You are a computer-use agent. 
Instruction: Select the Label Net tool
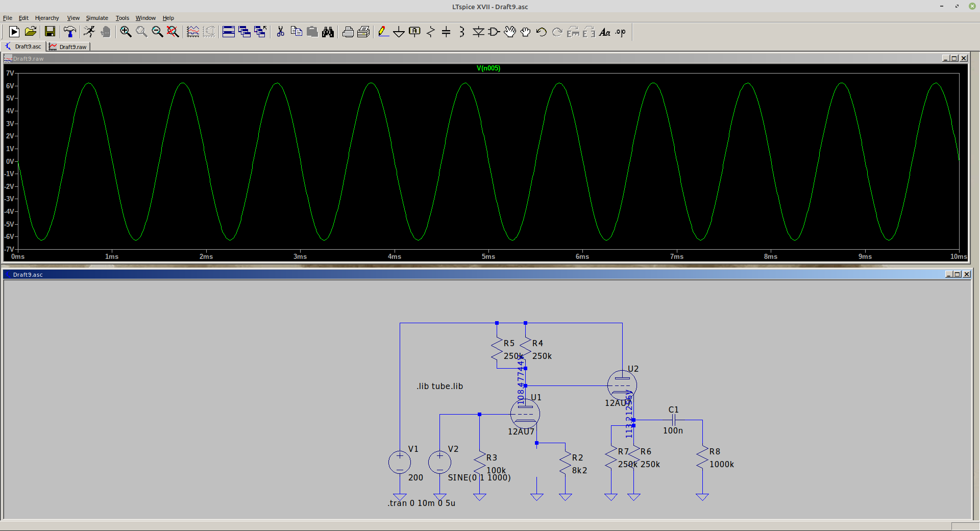(415, 32)
